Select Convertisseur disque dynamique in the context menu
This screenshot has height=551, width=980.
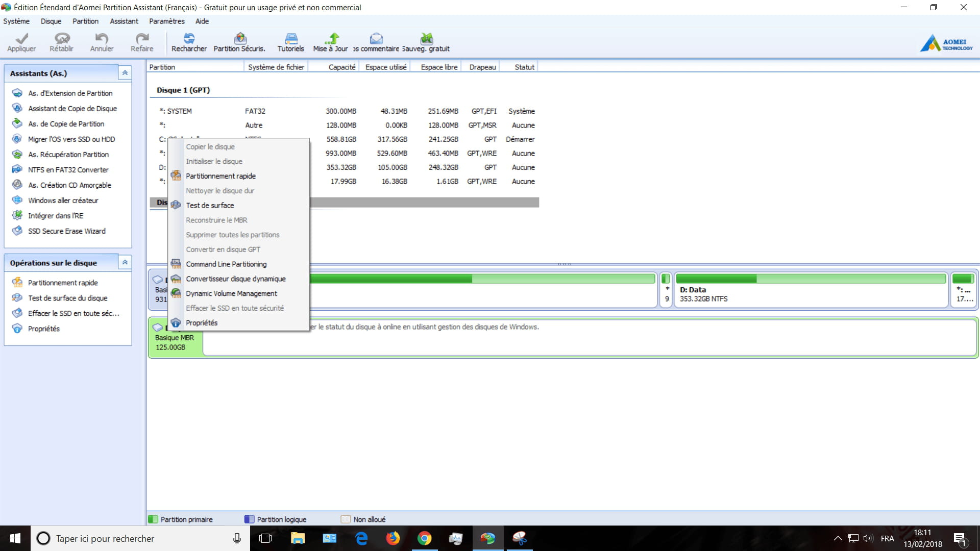pos(235,279)
